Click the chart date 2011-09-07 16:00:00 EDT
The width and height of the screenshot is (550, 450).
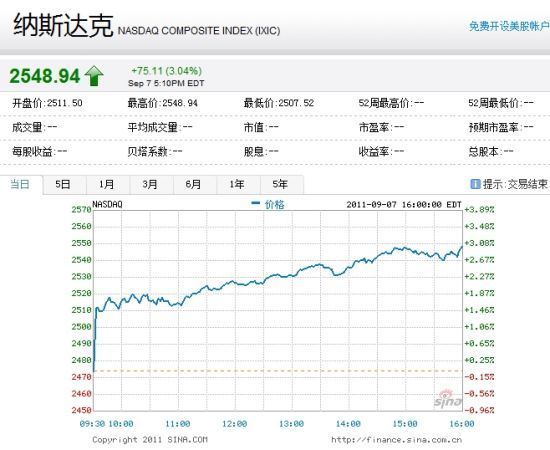pyautogui.click(x=404, y=204)
